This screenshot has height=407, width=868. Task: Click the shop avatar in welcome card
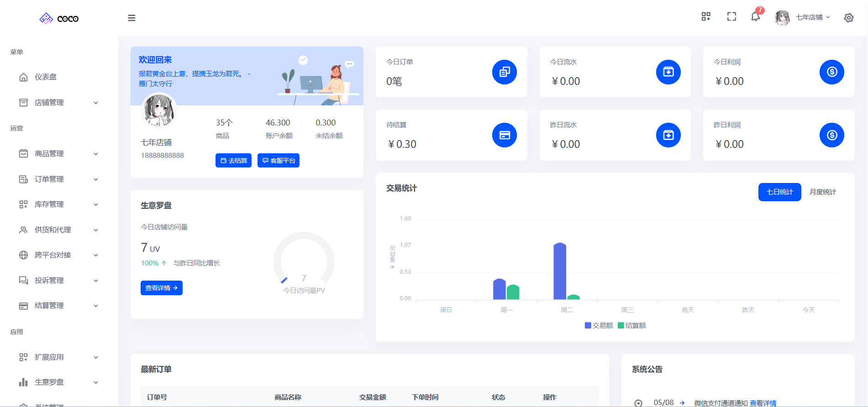pyautogui.click(x=158, y=111)
